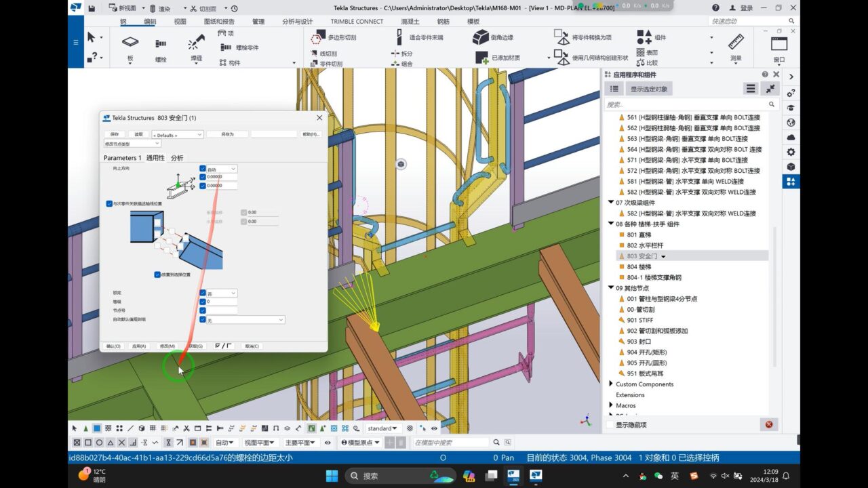
Task: Toggle checkbox beside first 0.00000 field
Action: pyautogui.click(x=203, y=177)
